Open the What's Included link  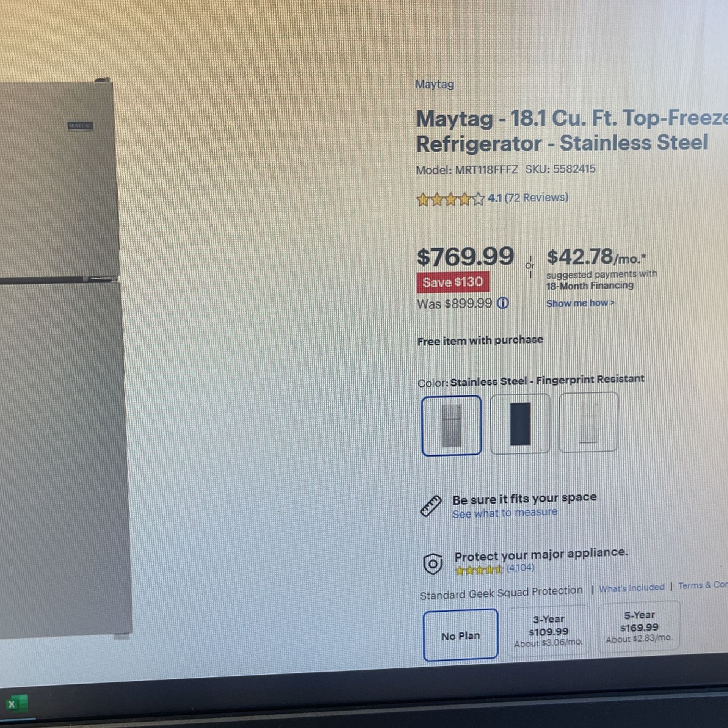click(x=632, y=588)
